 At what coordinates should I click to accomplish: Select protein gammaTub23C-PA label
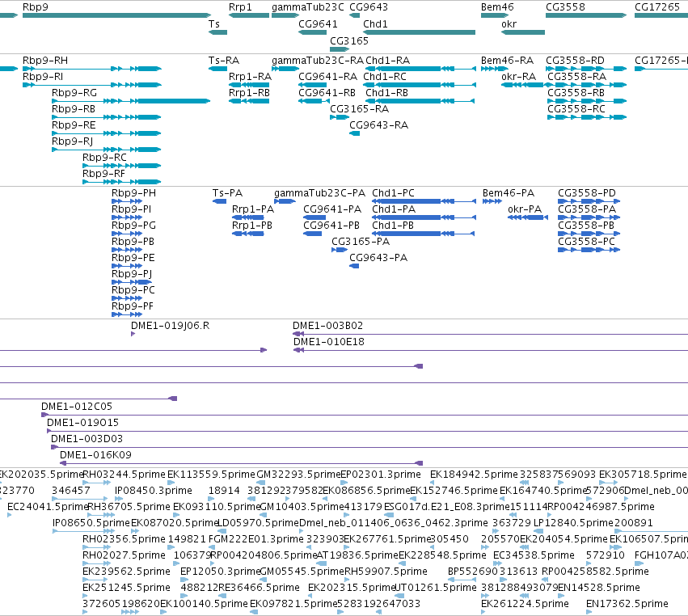point(320,193)
